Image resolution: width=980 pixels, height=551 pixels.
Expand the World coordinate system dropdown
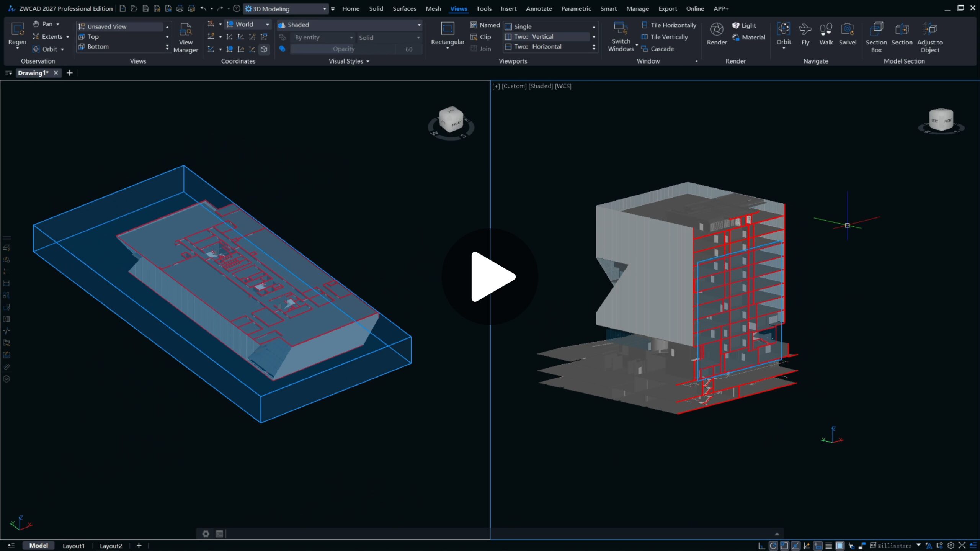point(267,25)
